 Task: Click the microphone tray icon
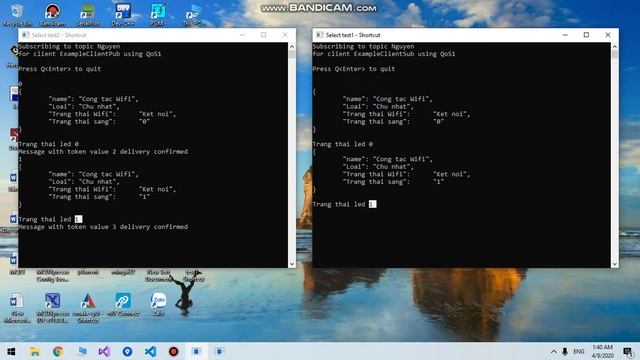565,351
